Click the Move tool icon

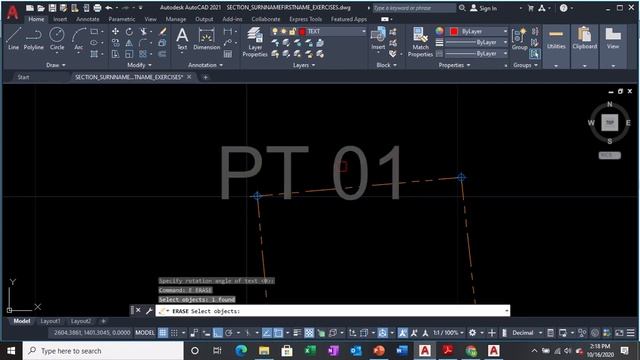point(116,31)
